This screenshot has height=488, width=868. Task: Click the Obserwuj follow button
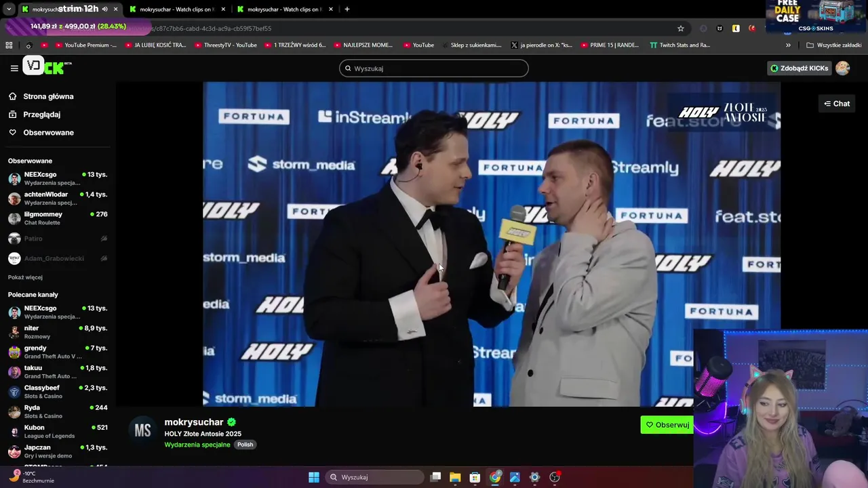pos(667,425)
